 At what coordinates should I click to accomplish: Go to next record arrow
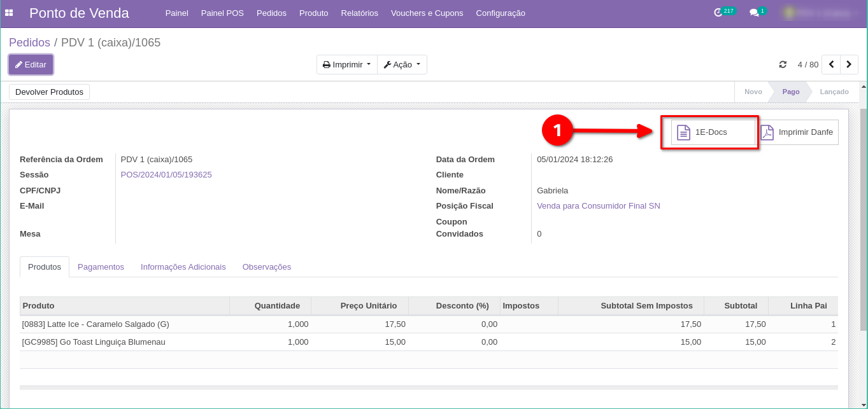tap(849, 65)
